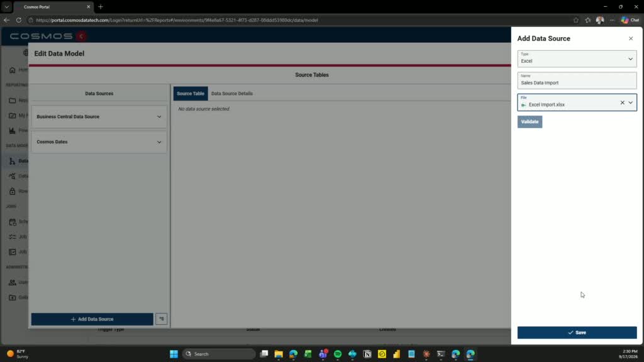Open Notion from the taskbar
This screenshot has width=644, height=362.
point(367,354)
